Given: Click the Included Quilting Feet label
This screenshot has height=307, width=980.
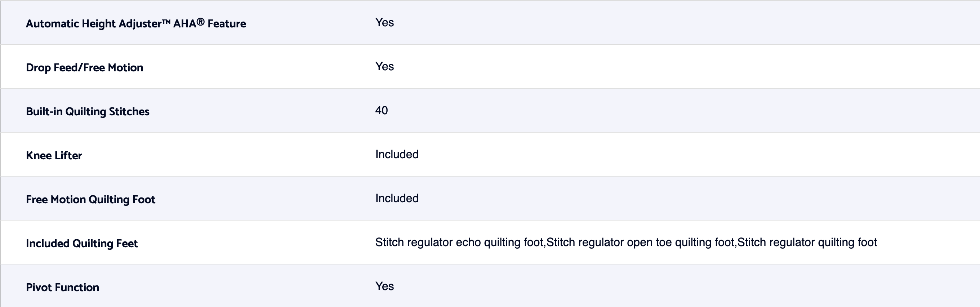Looking at the screenshot, I should click(82, 244).
